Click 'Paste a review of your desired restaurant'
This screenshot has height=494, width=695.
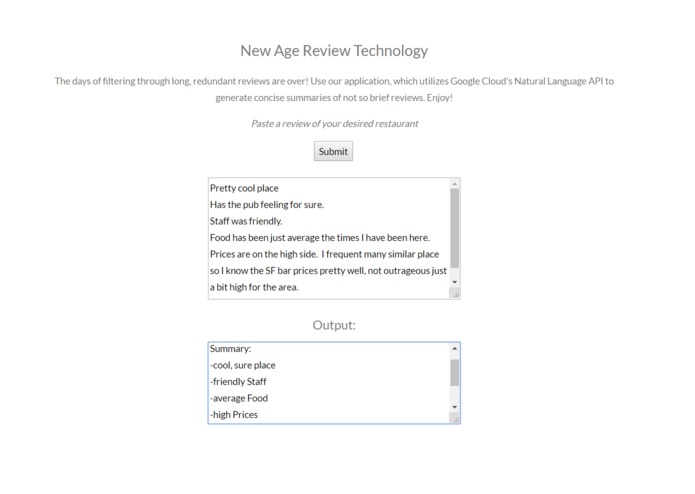335,124
